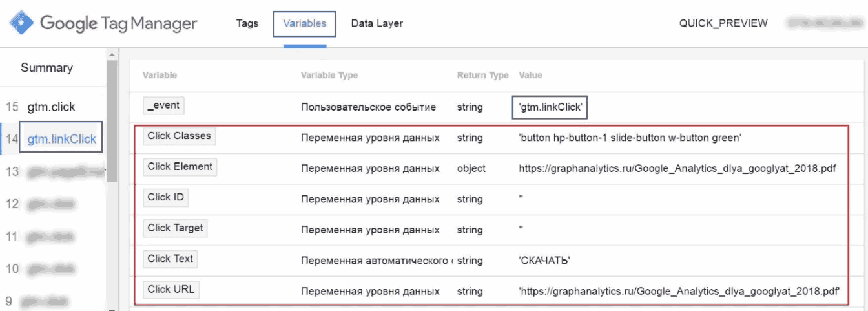This screenshot has width=868, height=311.
Task: Click the Click Classes variable type cell
Action: [x=370, y=138]
